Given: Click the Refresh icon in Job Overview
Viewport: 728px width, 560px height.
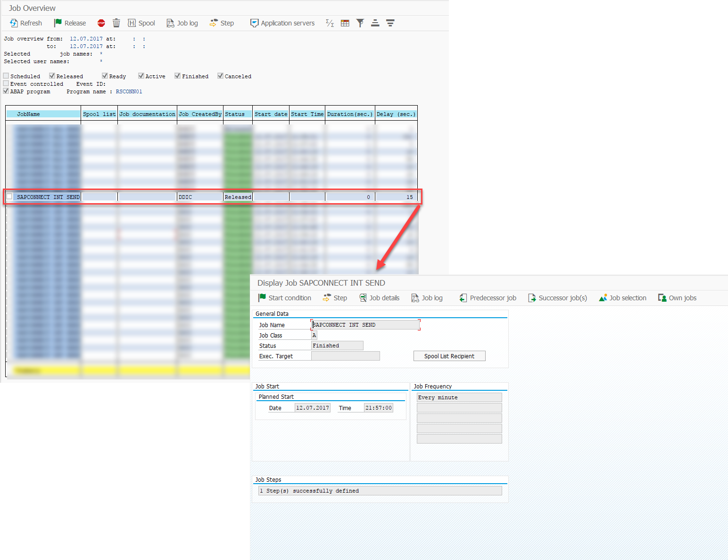Looking at the screenshot, I should pyautogui.click(x=14, y=23).
